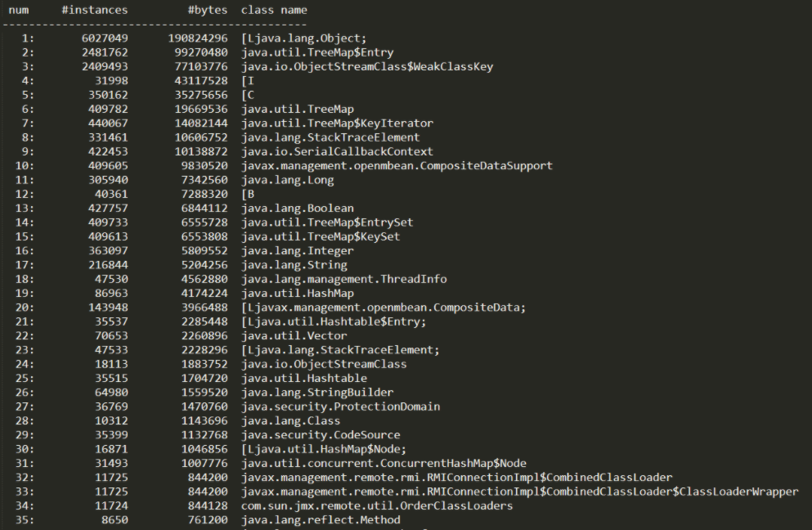Viewport: 812px width, 530px height.
Task: Click the '#bytes' column header
Action: click(x=208, y=10)
